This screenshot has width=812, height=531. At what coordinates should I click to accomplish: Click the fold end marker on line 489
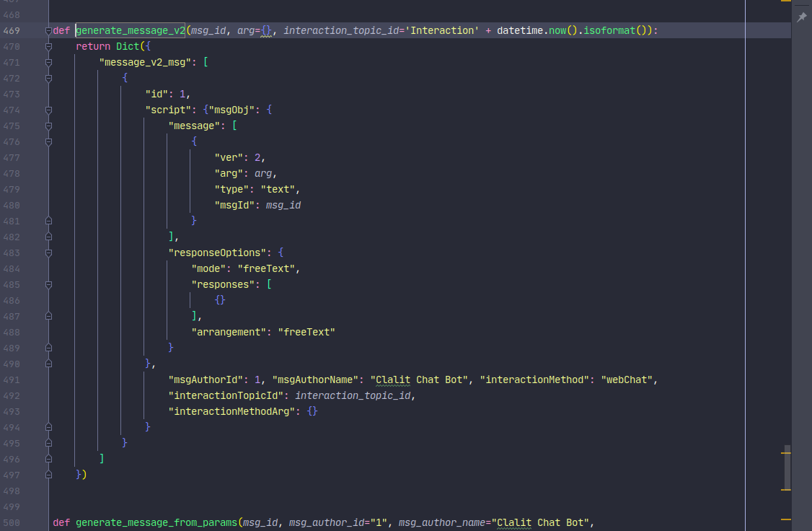pyautogui.click(x=49, y=348)
